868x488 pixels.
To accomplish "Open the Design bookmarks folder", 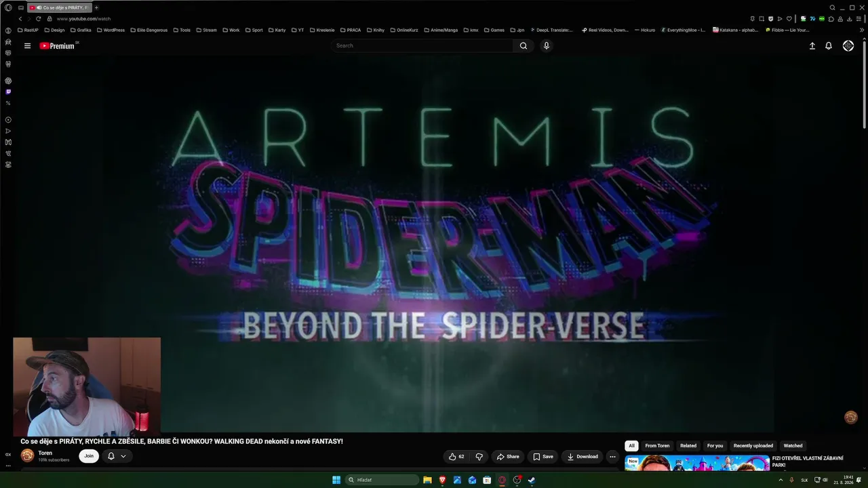I will 54,30.
